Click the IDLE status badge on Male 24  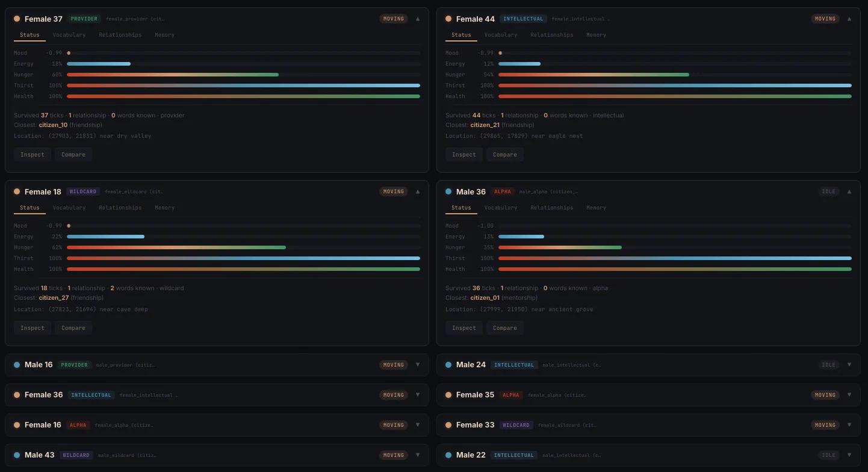point(829,365)
